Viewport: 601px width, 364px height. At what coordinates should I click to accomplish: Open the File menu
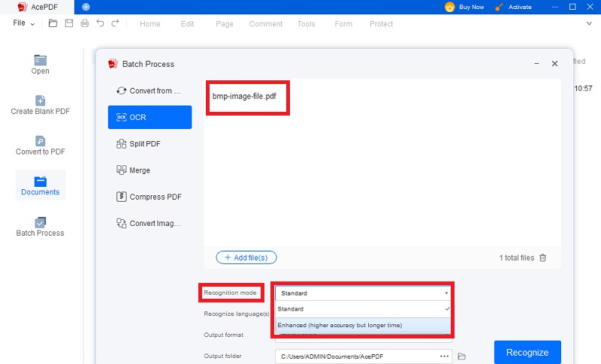pyautogui.click(x=23, y=23)
